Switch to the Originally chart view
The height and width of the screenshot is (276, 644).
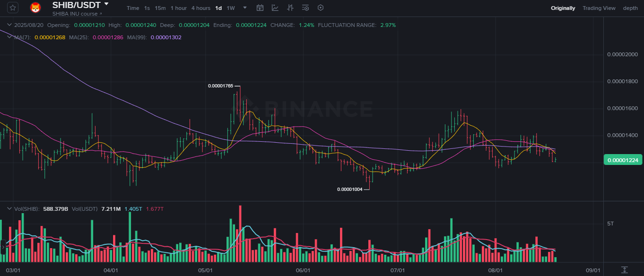563,8
